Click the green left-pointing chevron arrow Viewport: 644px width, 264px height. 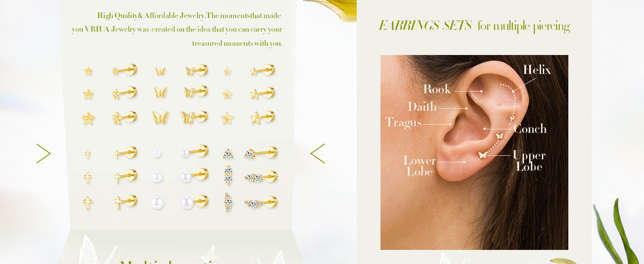point(318,154)
